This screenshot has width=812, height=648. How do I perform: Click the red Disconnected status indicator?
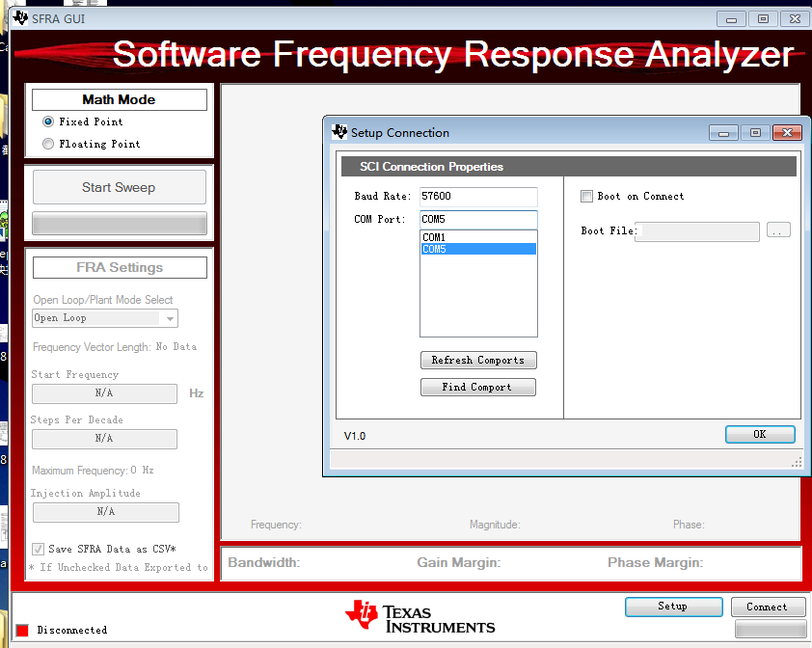pyautogui.click(x=22, y=630)
